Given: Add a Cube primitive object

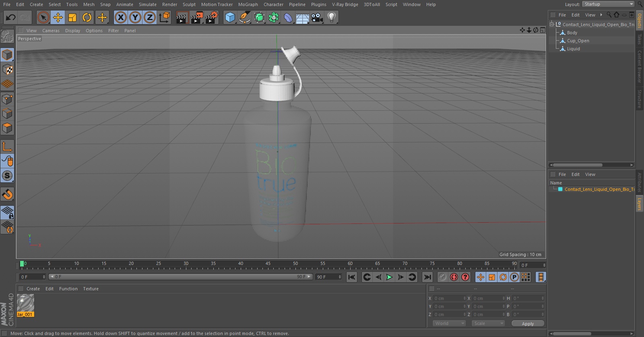Looking at the screenshot, I should pyautogui.click(x=230, y=17).
